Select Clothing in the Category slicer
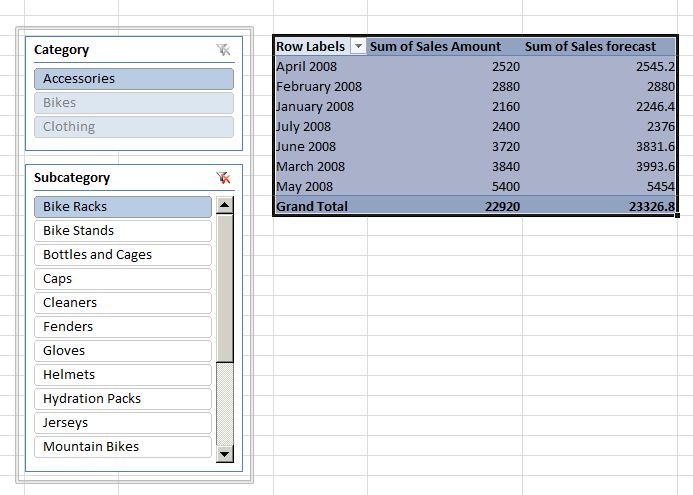 [x=134, y=127]
